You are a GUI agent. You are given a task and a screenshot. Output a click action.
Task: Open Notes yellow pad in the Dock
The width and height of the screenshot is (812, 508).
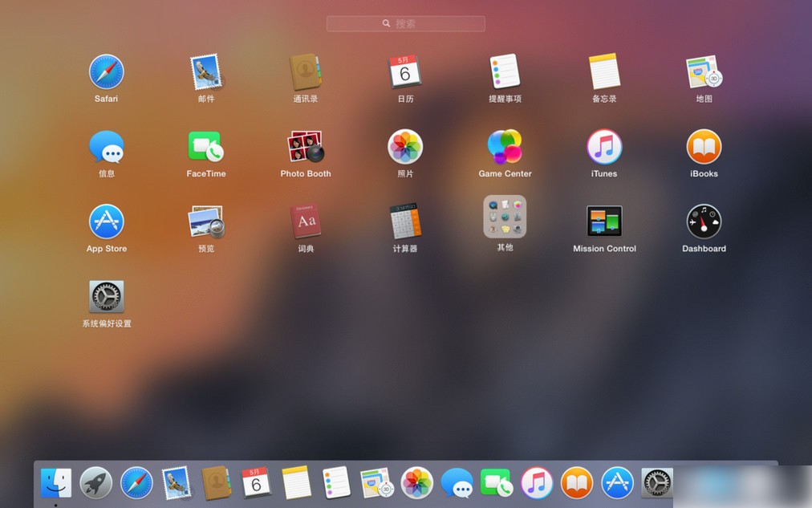(x=296, y=482)
